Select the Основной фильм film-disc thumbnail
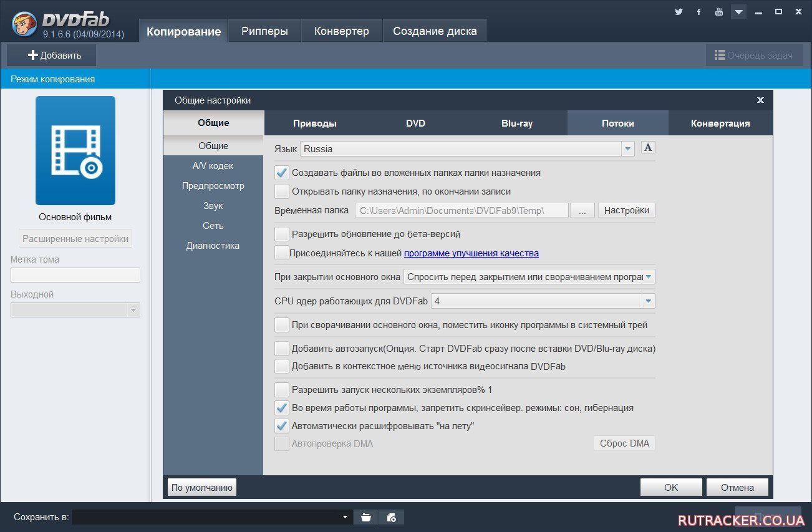Viewport: 812px width, 532px height. 75,150
